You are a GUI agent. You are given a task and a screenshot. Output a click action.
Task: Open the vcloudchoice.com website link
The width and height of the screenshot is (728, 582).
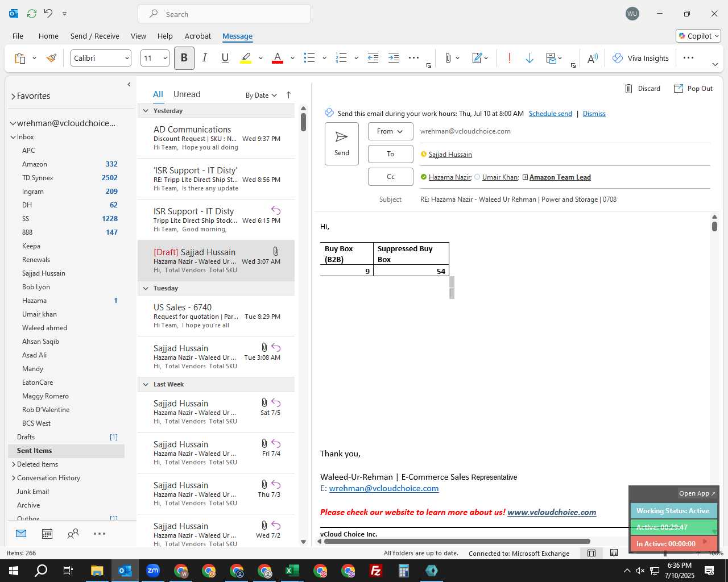pos(552,512)
